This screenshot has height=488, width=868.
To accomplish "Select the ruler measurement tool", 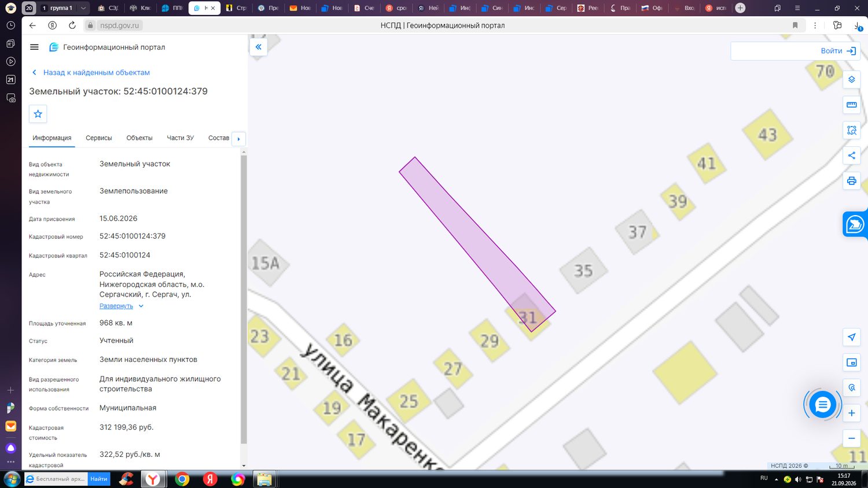I will click(851, 105).
